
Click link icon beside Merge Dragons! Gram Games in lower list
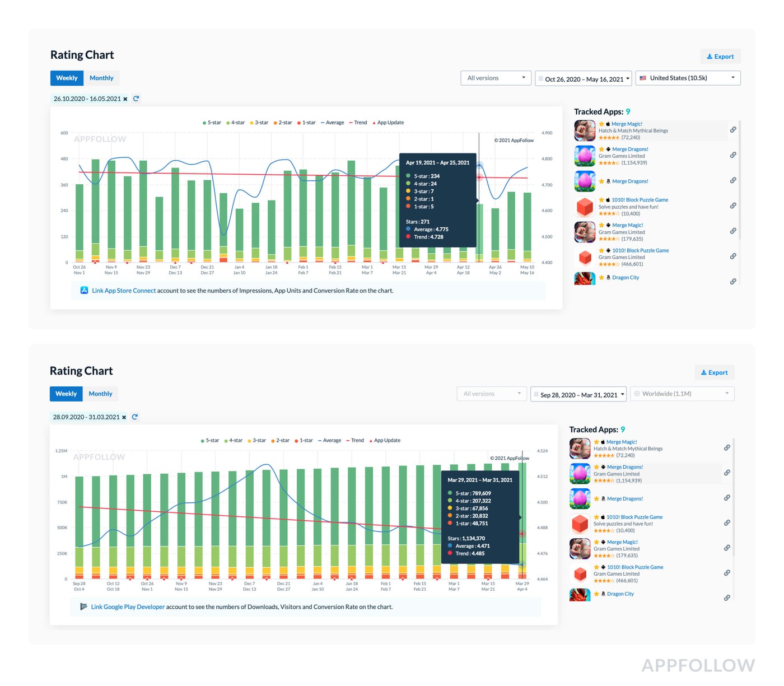[726, 473]
